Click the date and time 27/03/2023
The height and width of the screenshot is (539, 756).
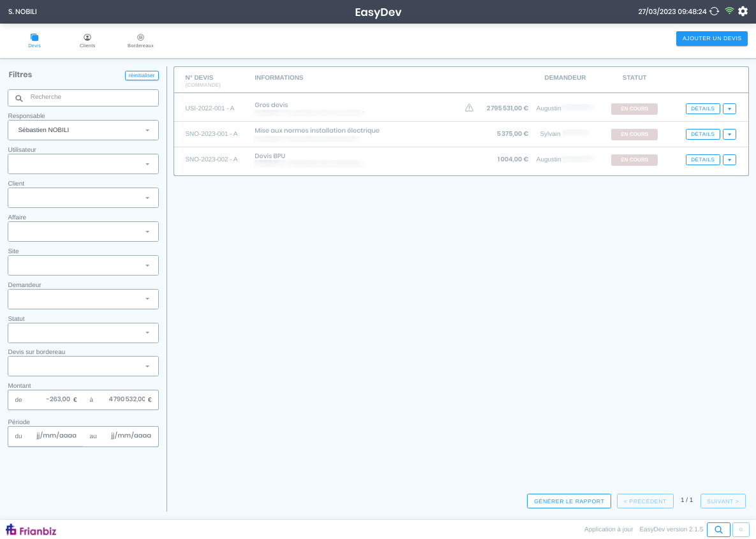[x=672, y=11]
